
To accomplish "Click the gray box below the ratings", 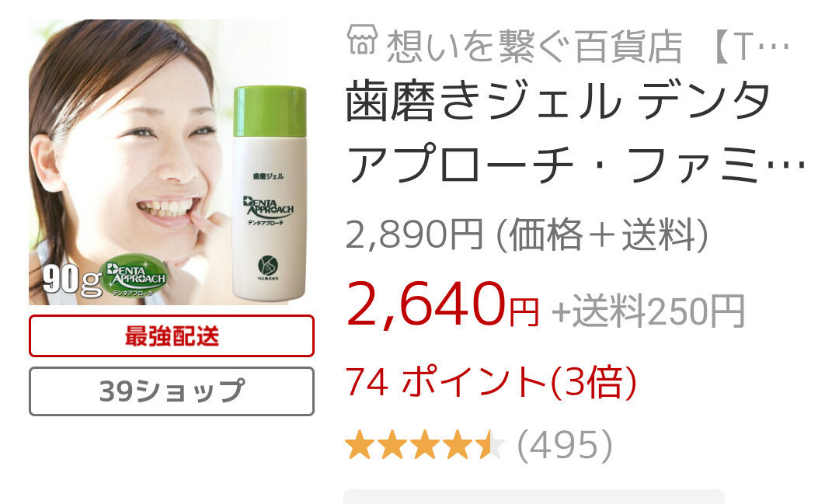I will pos(534,496).
